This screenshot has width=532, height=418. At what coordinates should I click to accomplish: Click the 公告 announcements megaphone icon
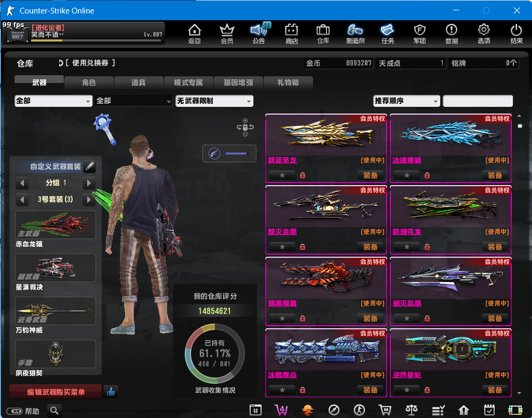click(258, 33)
